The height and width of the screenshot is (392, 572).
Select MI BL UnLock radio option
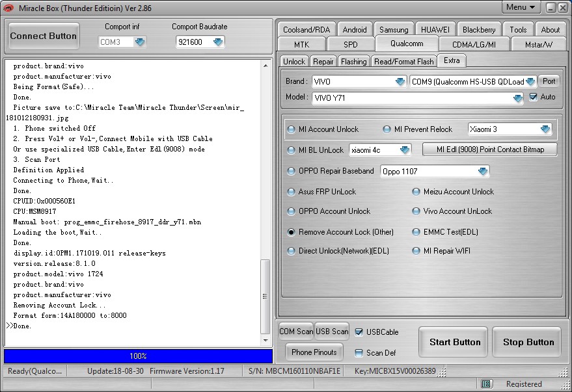coord(291,150)
